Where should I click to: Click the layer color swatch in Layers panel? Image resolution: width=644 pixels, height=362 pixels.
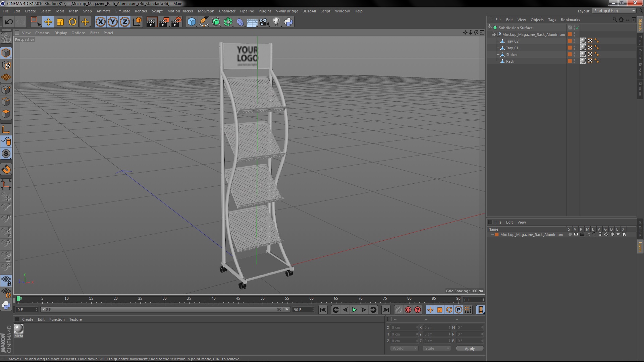pos(497,235)
